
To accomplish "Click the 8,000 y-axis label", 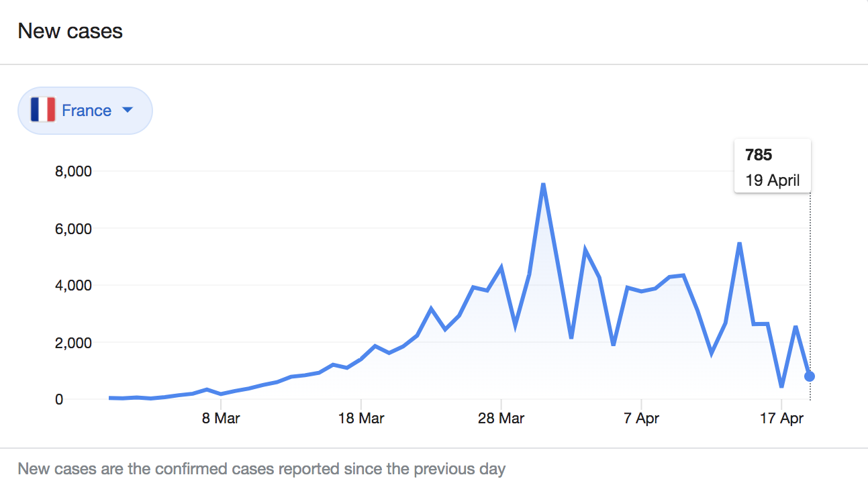I will 72,171.
